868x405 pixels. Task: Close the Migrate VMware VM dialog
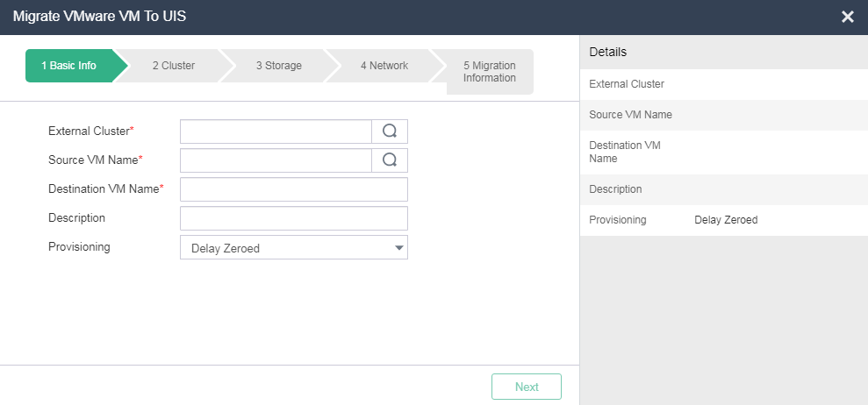pyautogui.click(x=848, y=18)
